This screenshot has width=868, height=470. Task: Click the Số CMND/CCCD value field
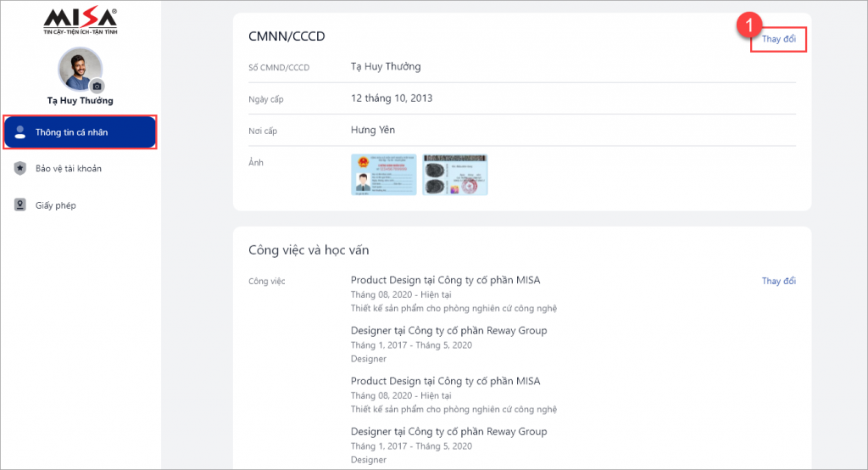pyautogui.click(x=386, y=66)
